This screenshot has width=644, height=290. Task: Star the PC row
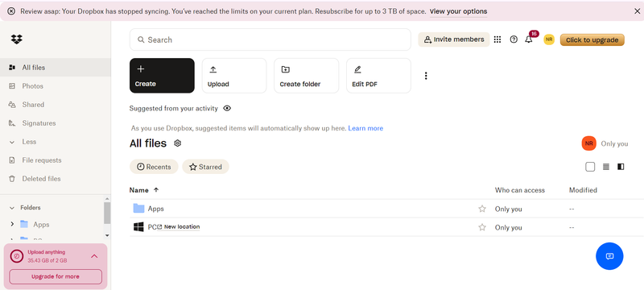click(x=481, y=227)
